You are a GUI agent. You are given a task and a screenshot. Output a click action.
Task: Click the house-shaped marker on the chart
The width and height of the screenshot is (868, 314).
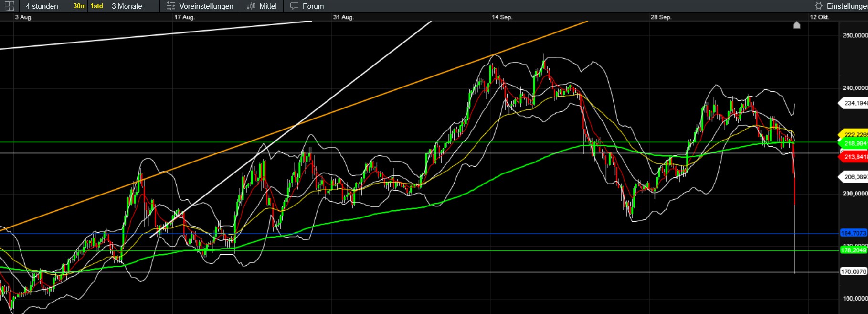pos(796,25)
